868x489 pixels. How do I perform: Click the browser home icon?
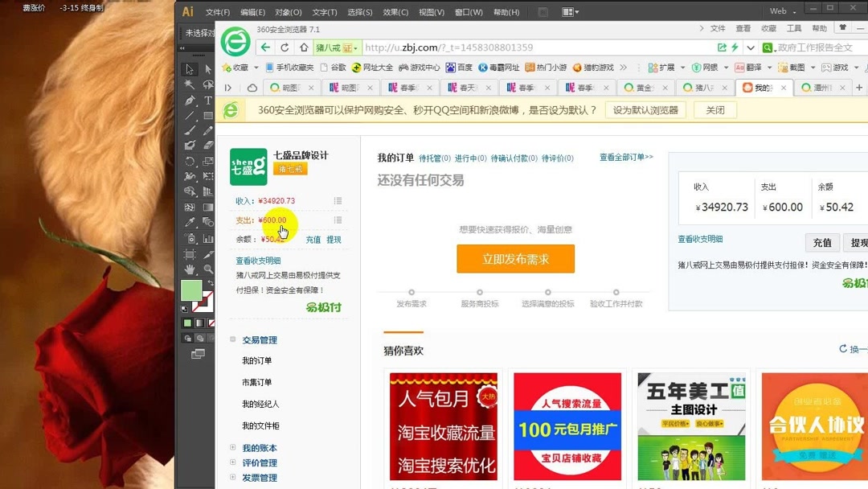tap(304, 47)
